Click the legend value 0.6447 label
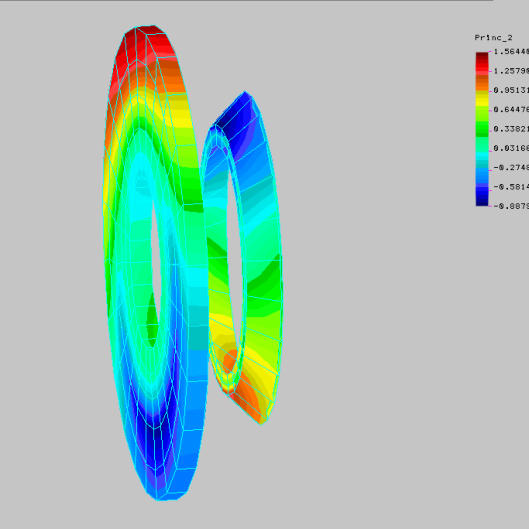529x529 pixels. [x=511, y=110]
